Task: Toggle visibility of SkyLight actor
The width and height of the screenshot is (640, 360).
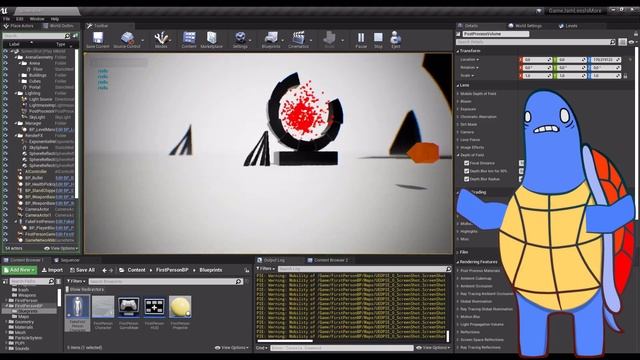Action: [5, 117]
